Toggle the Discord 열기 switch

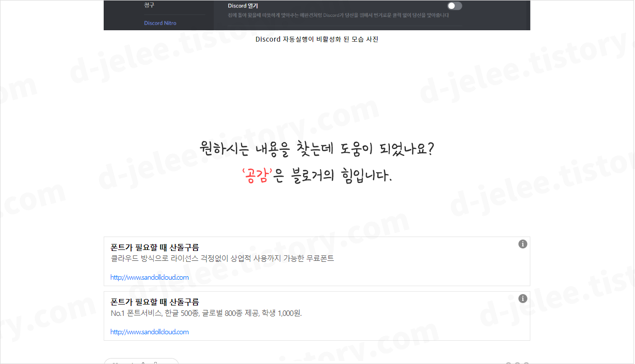(x=454, y=6)
